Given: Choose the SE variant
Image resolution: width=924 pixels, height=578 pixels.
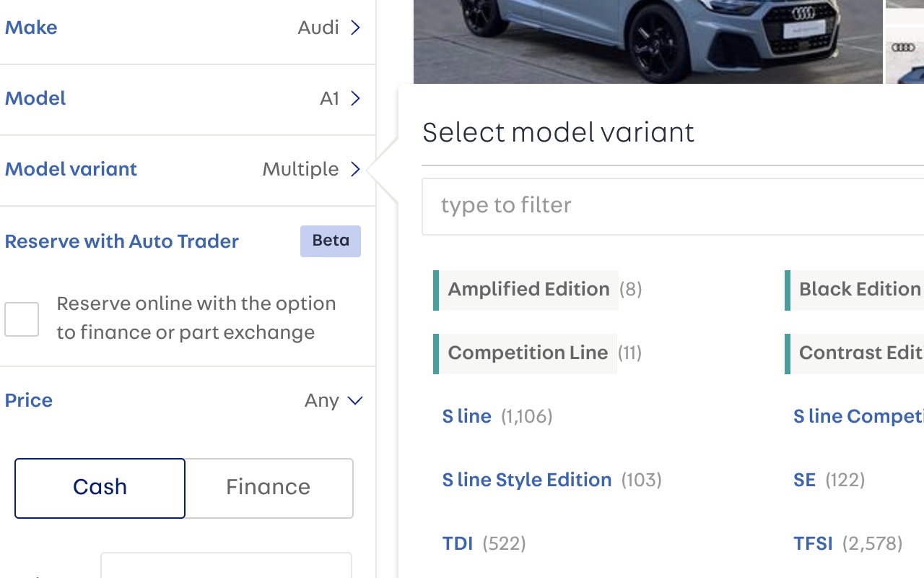Looking at the screenshot, I should coord(804,480).
